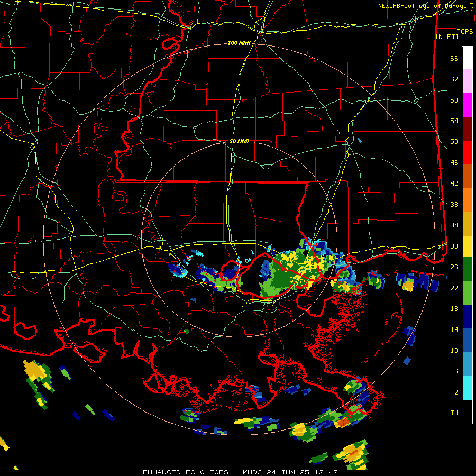Click the 38 legend value
476x476 pixels.
tap(454, 204)
